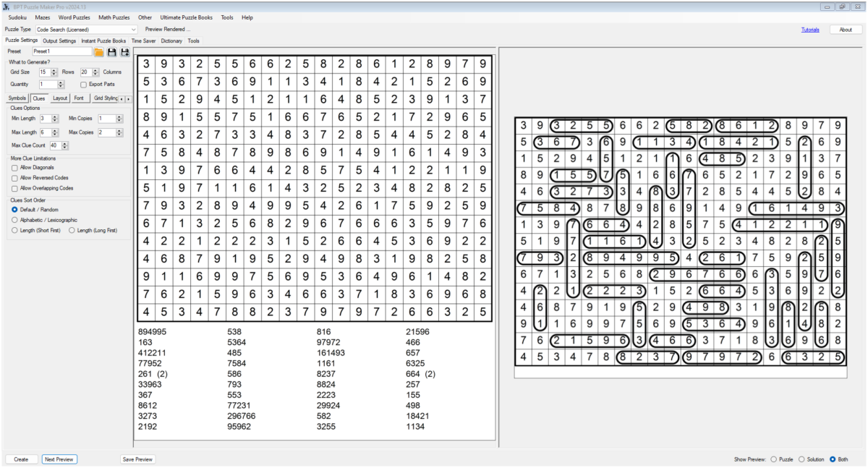Viewport: 868px width, 468px height.
Task: Click clue code 161493 in list
Action: tap(331, 353)
